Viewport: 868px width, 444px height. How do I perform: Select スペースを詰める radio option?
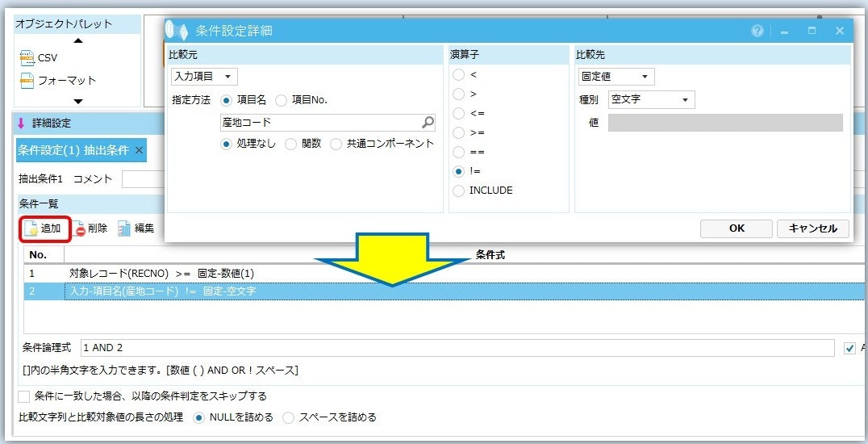tap(289, 418)
